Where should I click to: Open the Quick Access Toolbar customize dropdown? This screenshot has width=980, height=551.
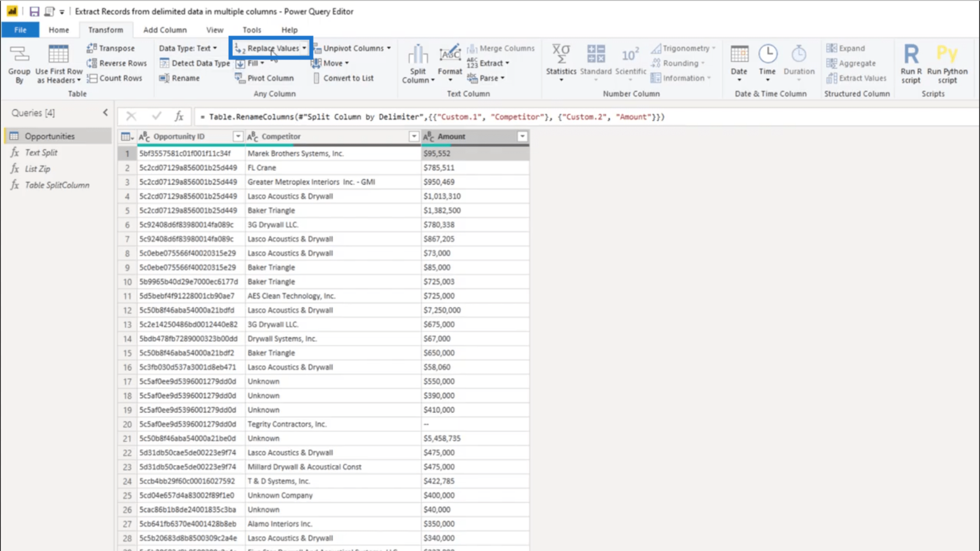pos(62,12)
